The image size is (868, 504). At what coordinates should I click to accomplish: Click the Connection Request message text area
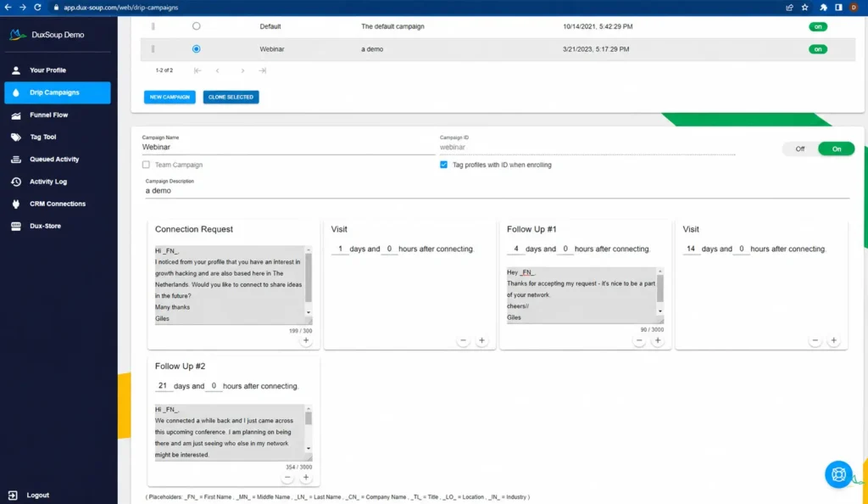[x=229, y=285]
